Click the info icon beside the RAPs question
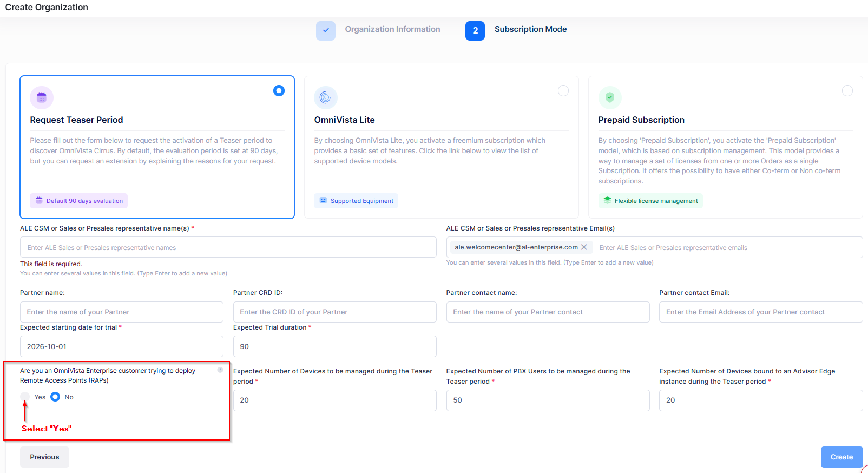This screenshot has width=868, height=473. (x=220, y=370)
